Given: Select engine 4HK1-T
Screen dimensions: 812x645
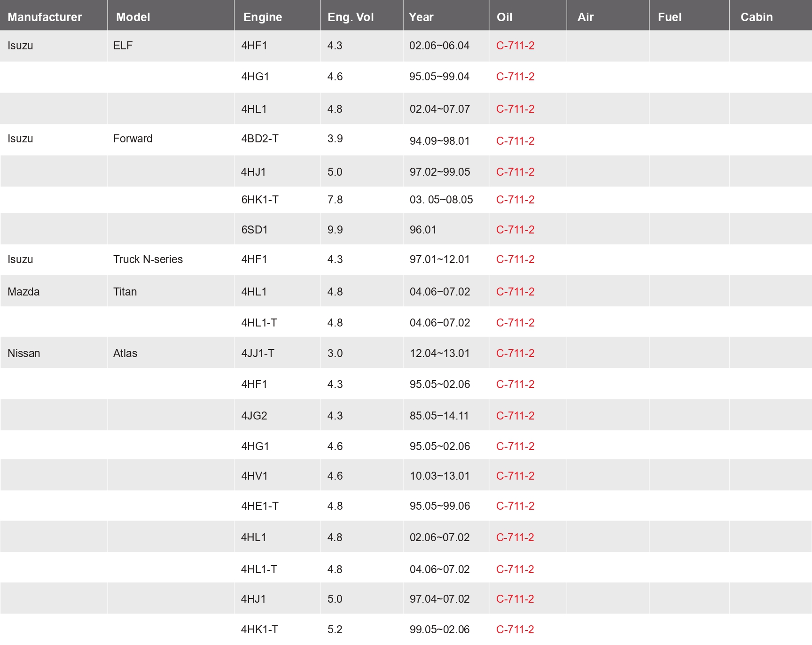Looking at the screenshot, I should (259, 629).
